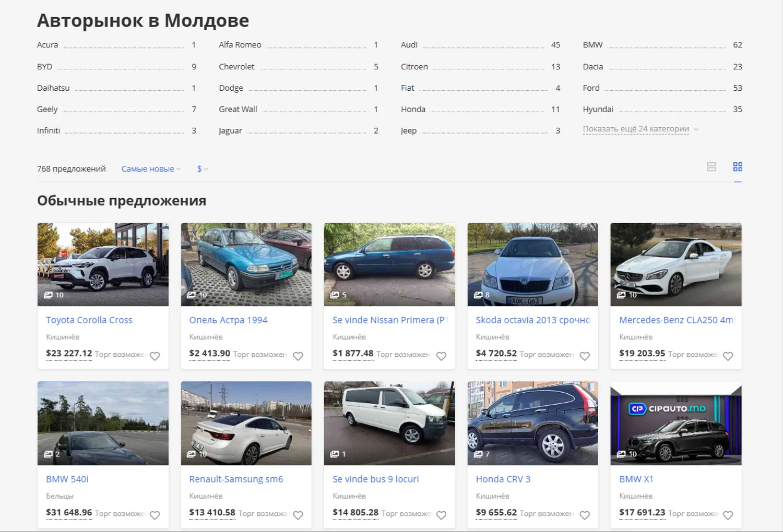Screen dimensions: 783x532
Task: Switch to grid view layout
Action: 738,167
